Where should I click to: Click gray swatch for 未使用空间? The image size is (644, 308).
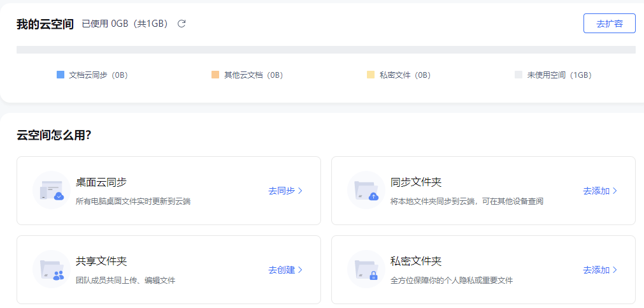(519, 75)
